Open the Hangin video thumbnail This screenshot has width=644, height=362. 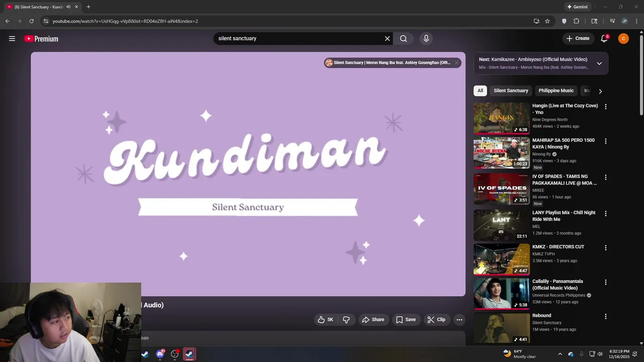[x=502, y=118]
